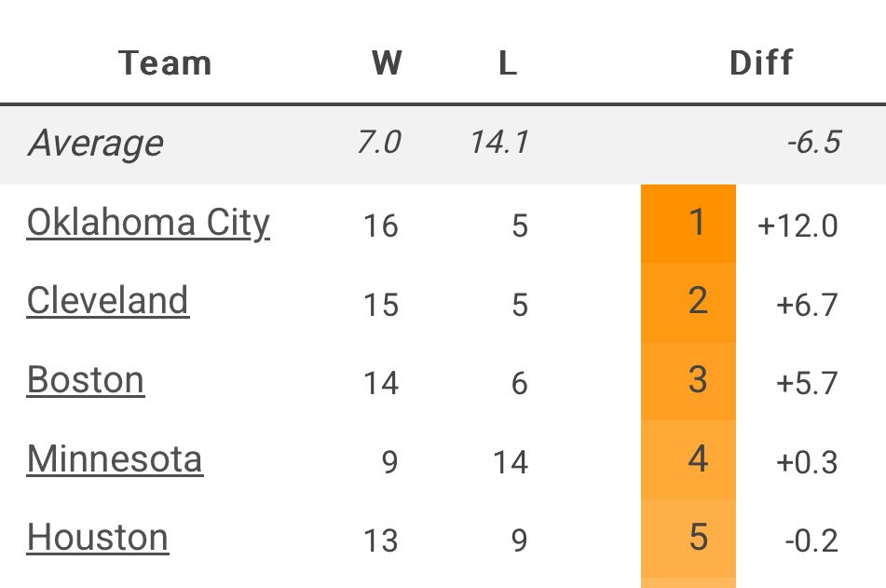Sort table by L column header

(508, 62)
